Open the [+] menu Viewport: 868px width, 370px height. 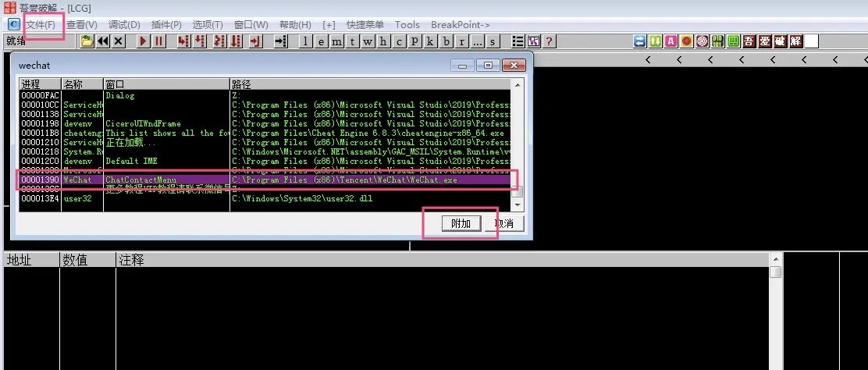[329, 25]
